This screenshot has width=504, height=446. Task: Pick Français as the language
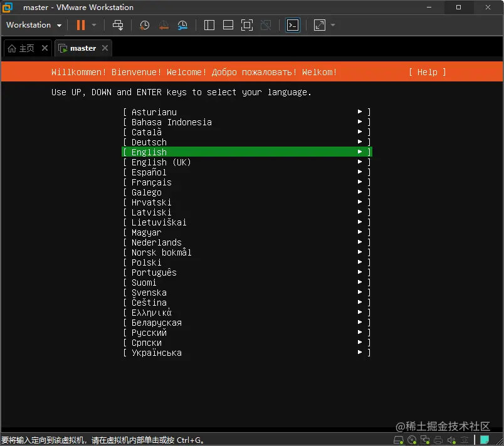pyautogui.click(x=247, y=182)
